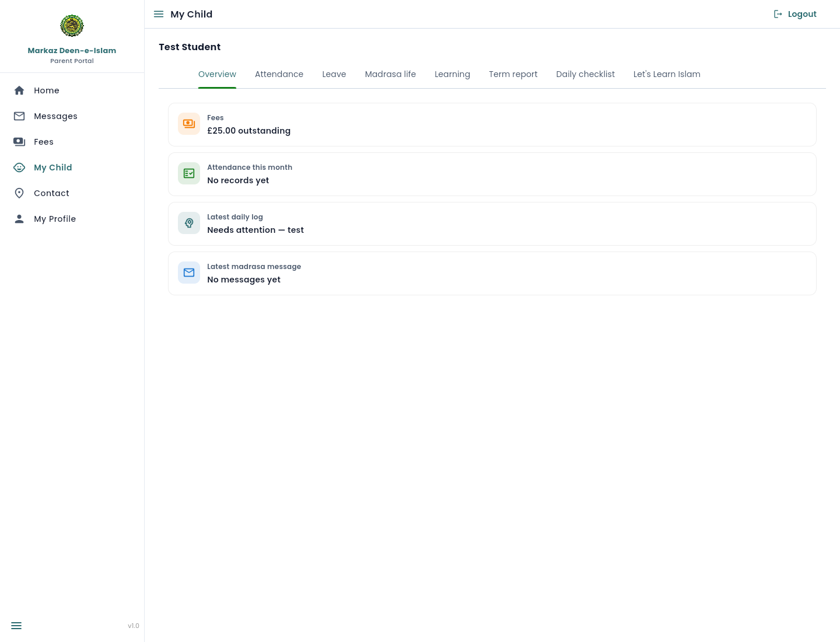
Task: Click the daily log head icon
Action: click(x=189, y=223)
